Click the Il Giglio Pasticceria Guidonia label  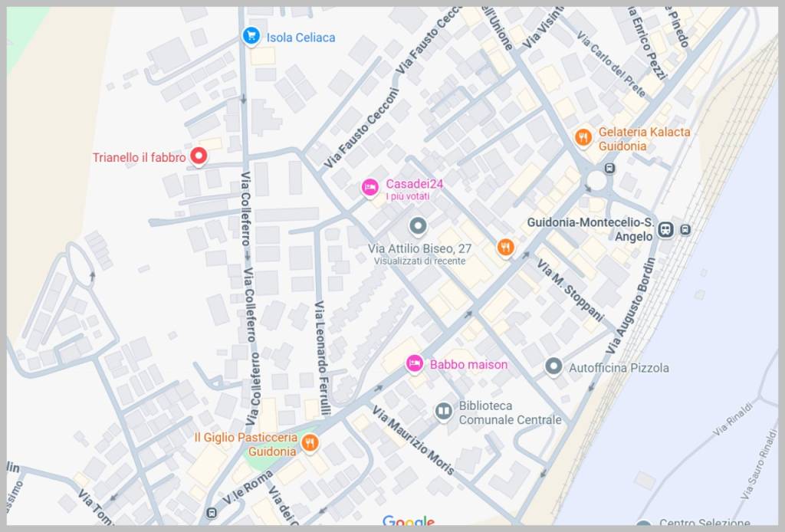pos(246,445)
